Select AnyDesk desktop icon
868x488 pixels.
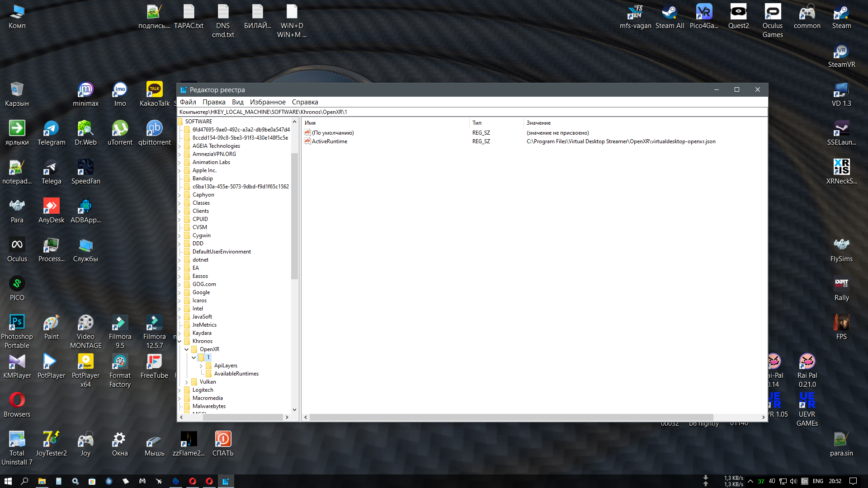pos(51,211)
